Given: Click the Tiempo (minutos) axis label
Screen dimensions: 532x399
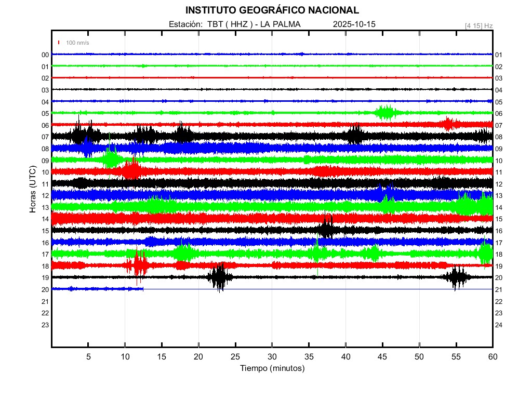Looking at the screenshot, I should 272,368.
